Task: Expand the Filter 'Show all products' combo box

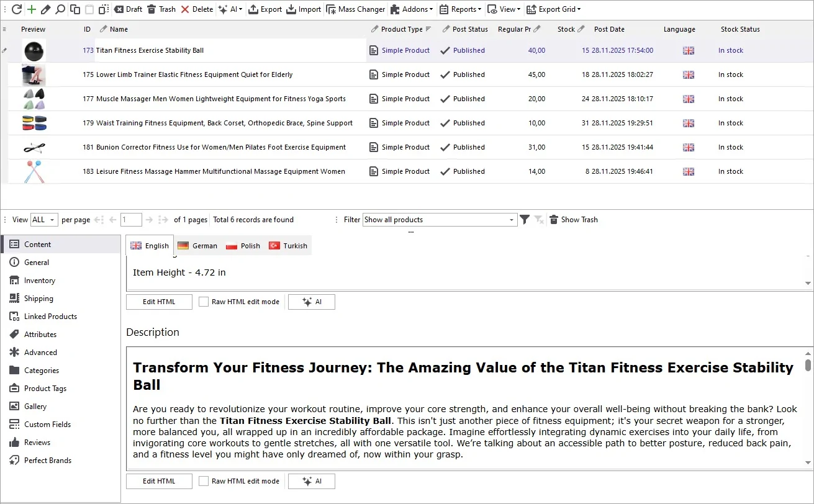Action: 512,220
